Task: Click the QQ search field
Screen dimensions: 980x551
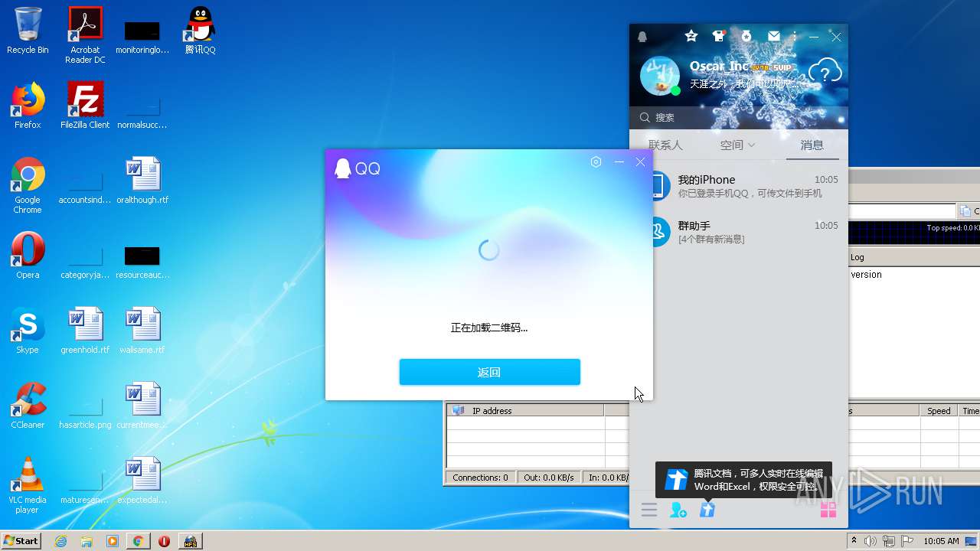Action: (x=739, y=117)
